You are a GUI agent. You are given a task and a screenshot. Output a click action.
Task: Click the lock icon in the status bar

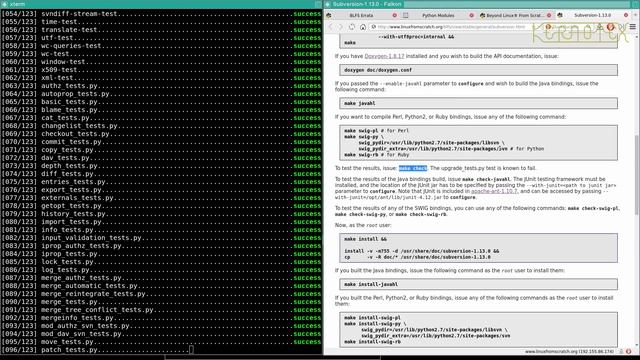pyautogui.click(x=621, y=351)
